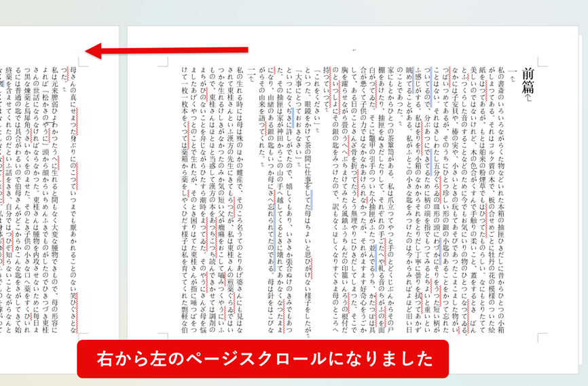
Task: Click the line starting されて東桂さんといふ漢方の先生
Action: [x=231, y=200]
